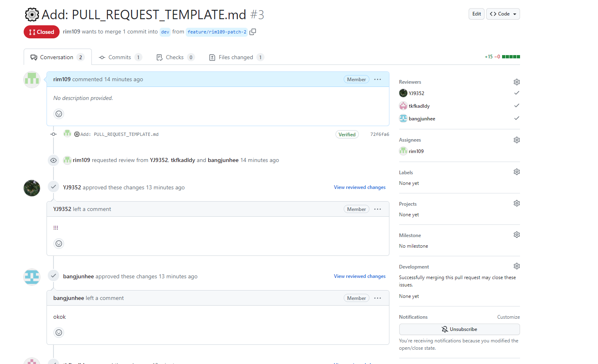Screen dimensions: 598x364
Task: Click rim109's small avatar beside the commit
Action: click(x=67, y=133)
